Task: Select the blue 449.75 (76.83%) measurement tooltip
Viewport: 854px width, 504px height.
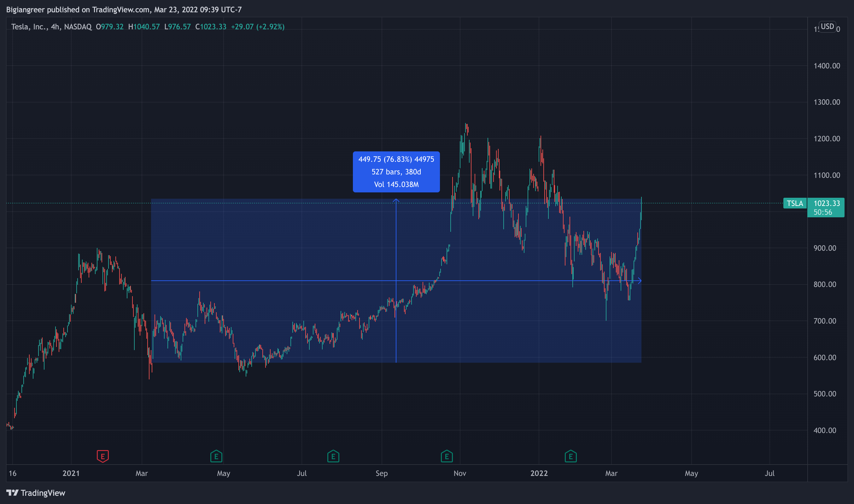Action: click(x=396, y=172)
